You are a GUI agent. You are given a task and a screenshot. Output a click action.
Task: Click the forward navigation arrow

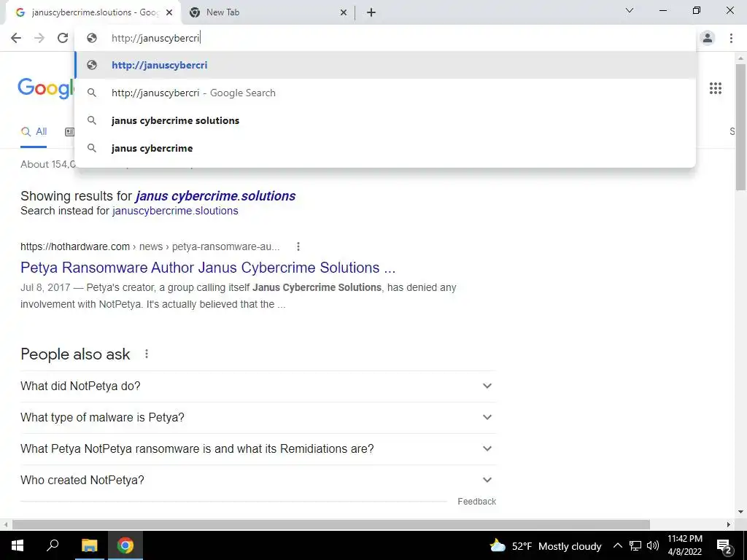(39, 38)
